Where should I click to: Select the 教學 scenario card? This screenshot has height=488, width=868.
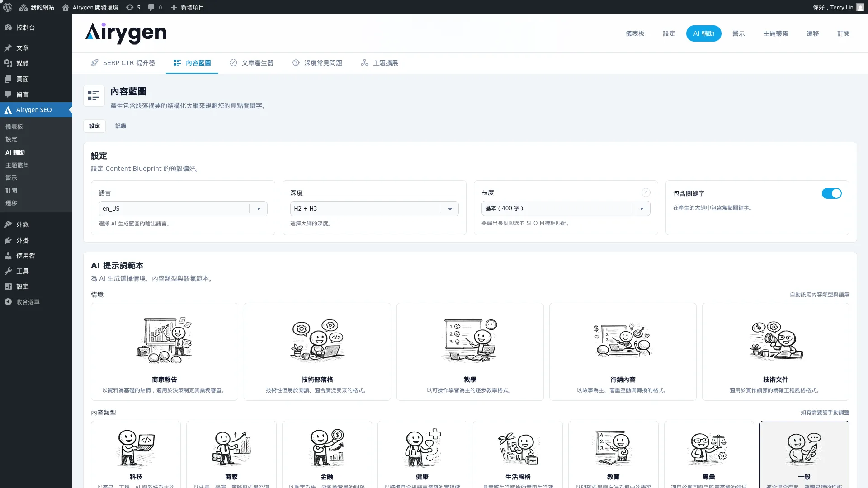tap(470, 352)
